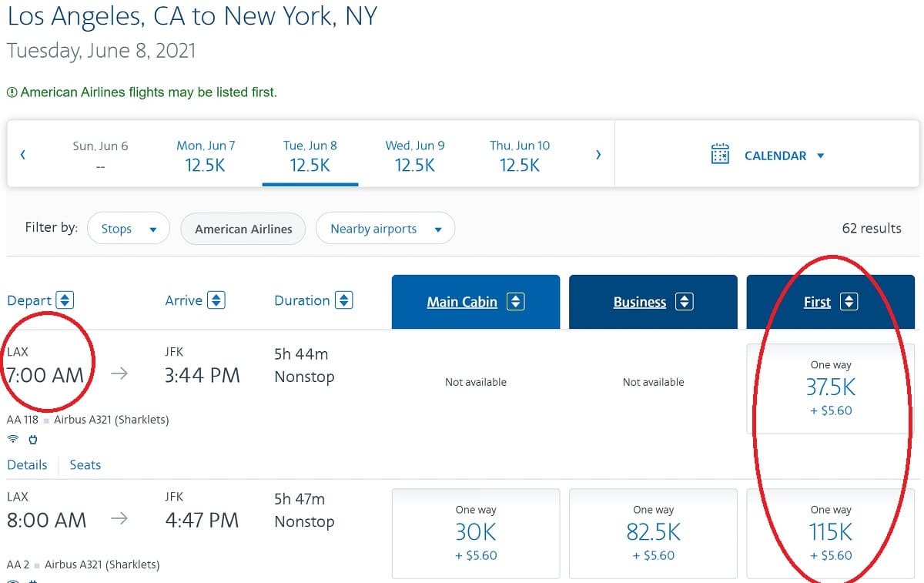This screenshot has width=924, height=583.
Task: Sort by Main Cabin price icon
Action: [515, 302]
